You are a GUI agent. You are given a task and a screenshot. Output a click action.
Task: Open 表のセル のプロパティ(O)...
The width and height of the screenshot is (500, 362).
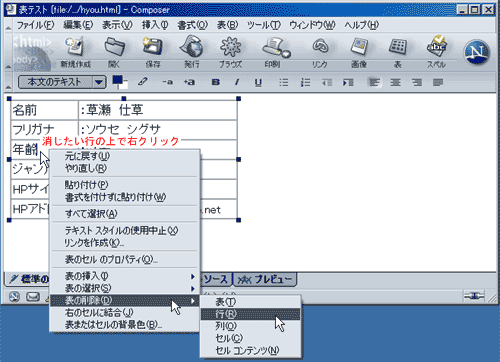125,259
